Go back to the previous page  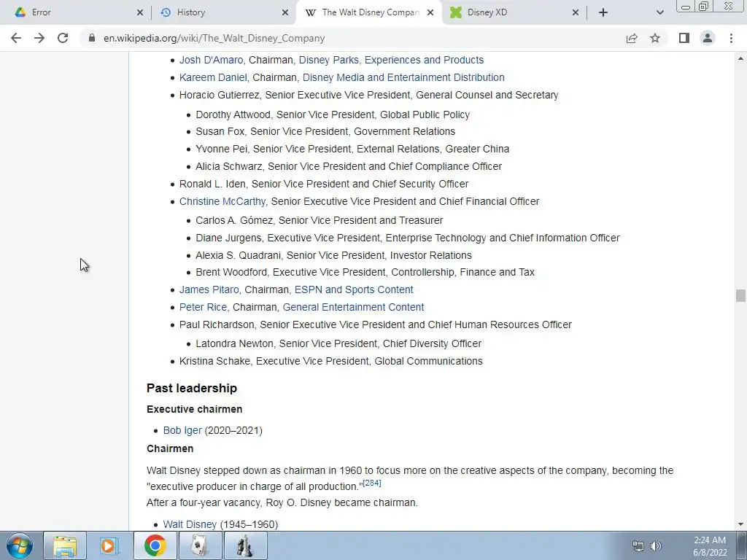pos(16,38)
